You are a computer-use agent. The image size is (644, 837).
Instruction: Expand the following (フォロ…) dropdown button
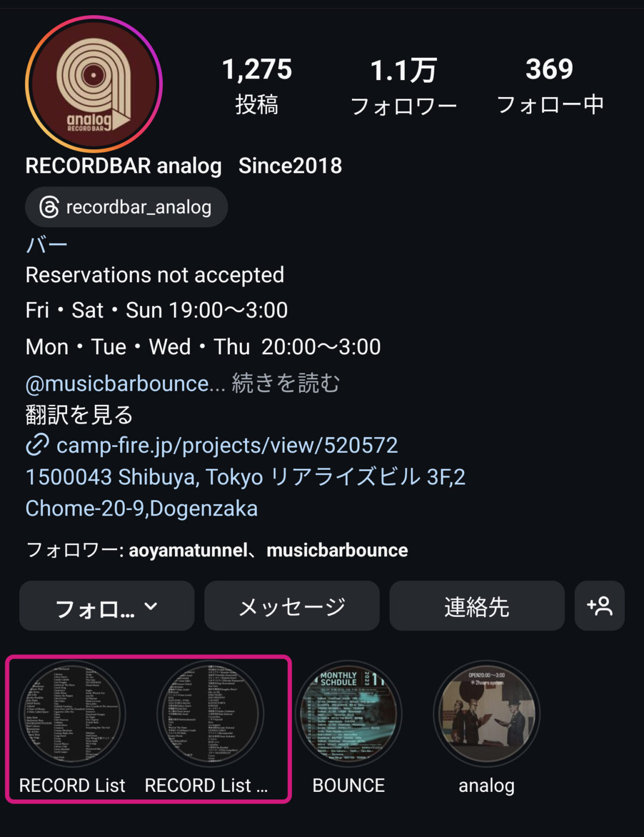(x=107, y=606)
